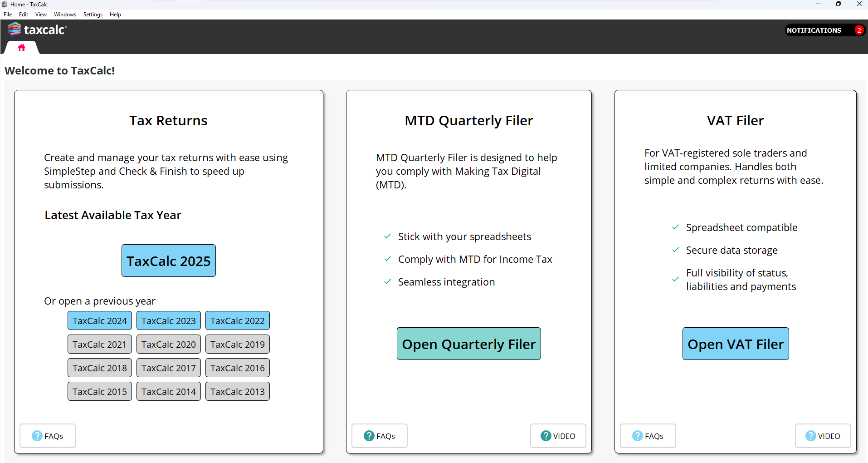Play the VAT Filer video
The width and height of the screenshot is (868, 463).
click(x=823, y=436)
